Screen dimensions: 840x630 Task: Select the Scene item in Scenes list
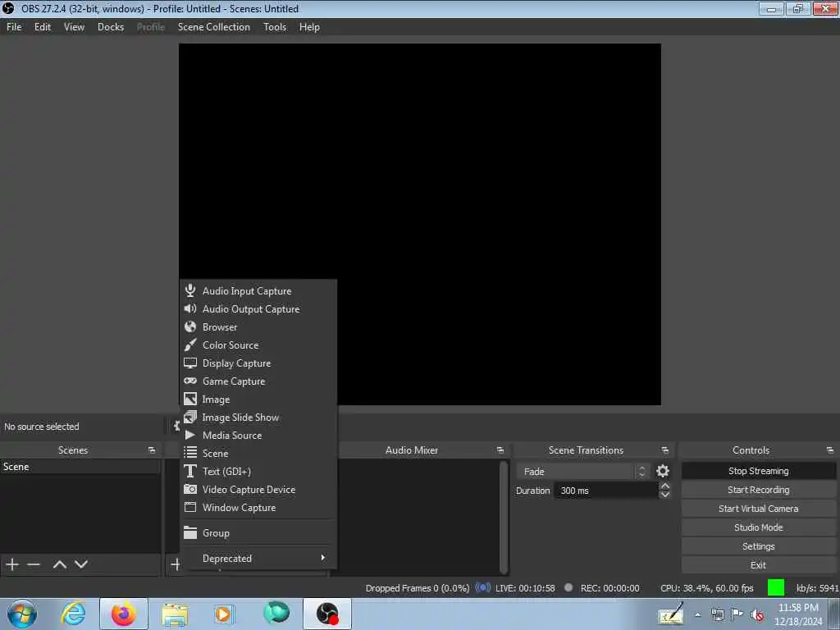[x=80, y=467]
